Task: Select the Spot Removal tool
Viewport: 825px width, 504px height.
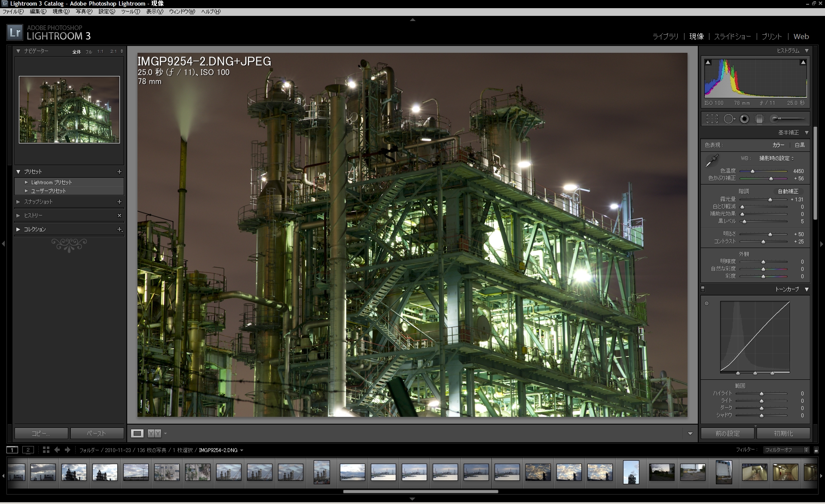Action: [x=729, y=119]
